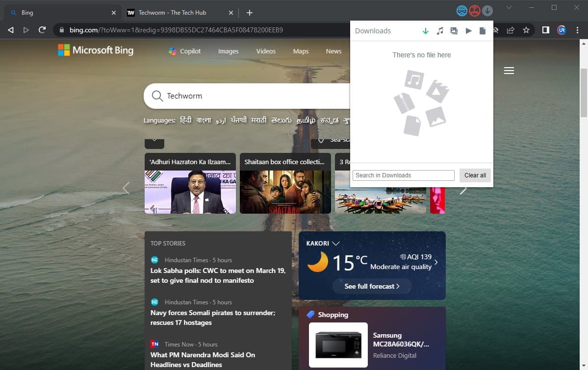Open the share page icon

point(511,30)
